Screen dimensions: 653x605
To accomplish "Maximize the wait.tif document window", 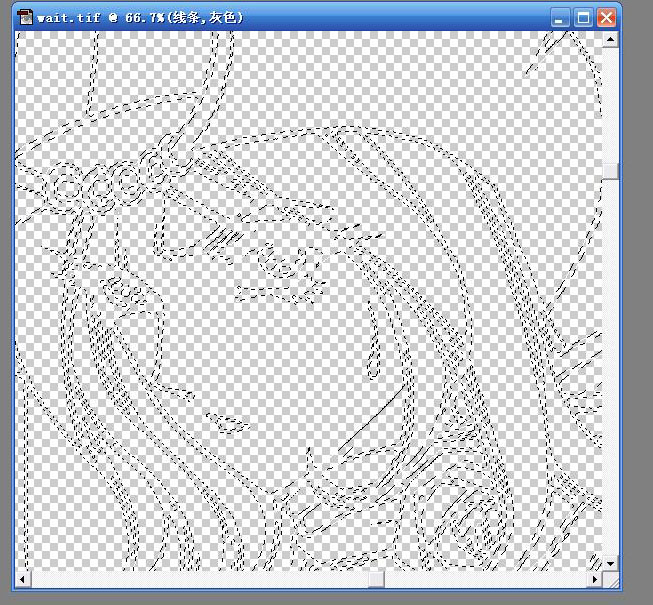I will coord(583,18).
